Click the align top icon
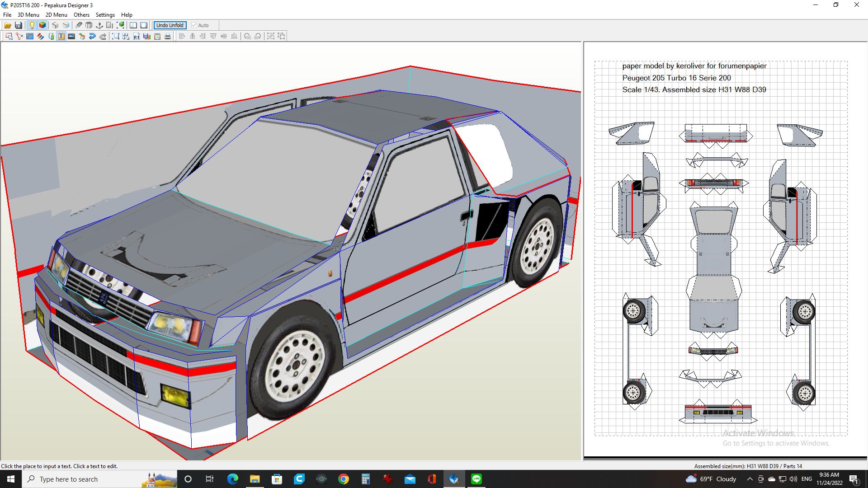The height and width of the screenshot is (488, 868). pyautogui.click(x=213, y=36)
